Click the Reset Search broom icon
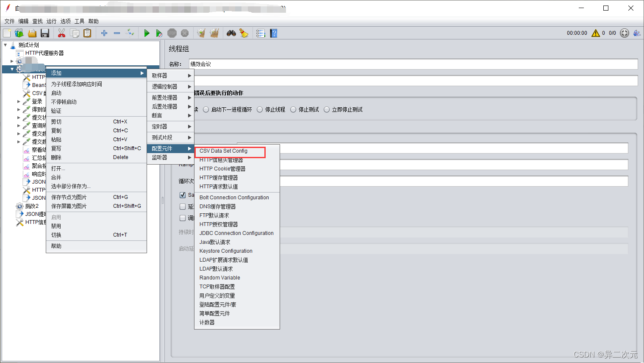 (x=244, y=33)
